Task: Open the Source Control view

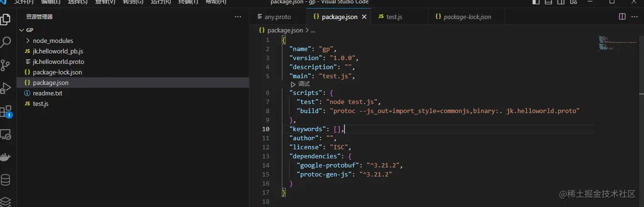Action: tap(5, 65)
